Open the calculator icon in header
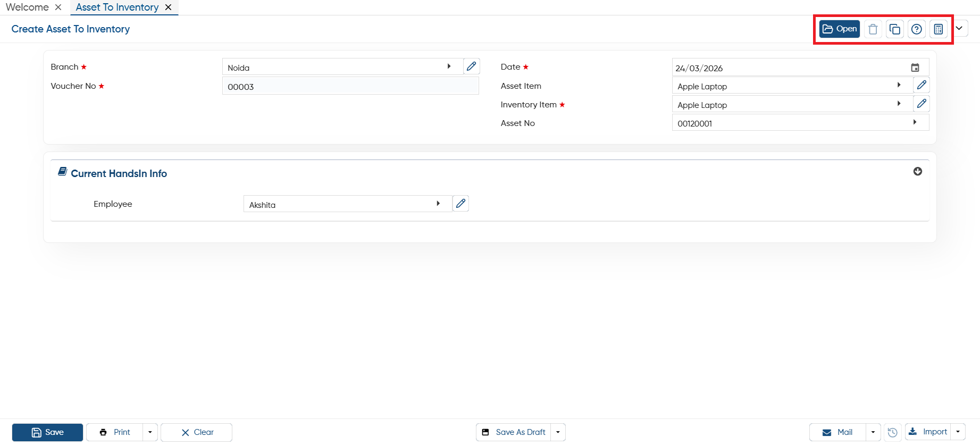 (939, 29)
